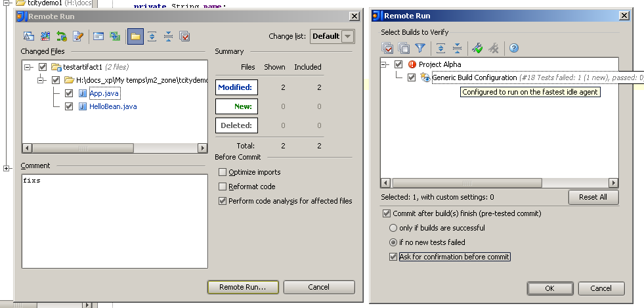The height and width of the screenshot is (308, 644).
Task: Toggle Ask for confirmation before commit
Action: point(393,257)
